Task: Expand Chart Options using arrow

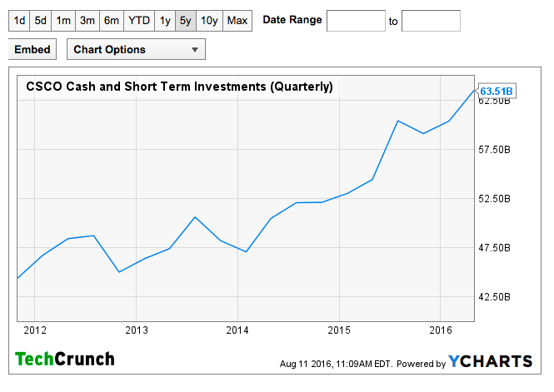Action: click(195, 50)
